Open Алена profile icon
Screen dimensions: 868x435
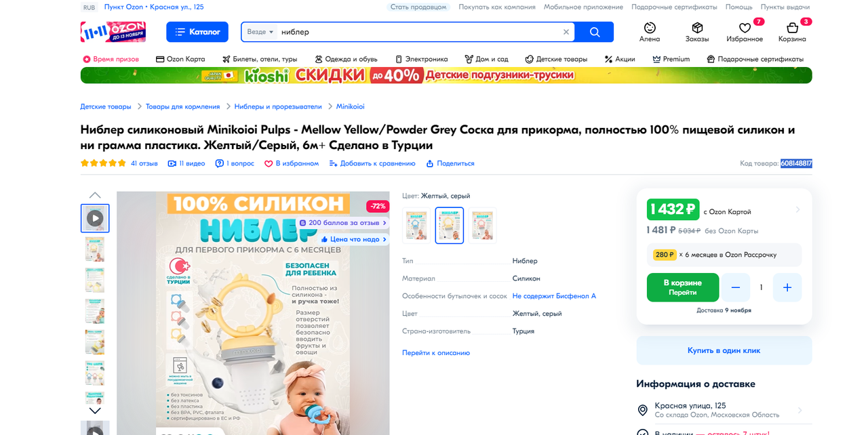pos(650,28)
